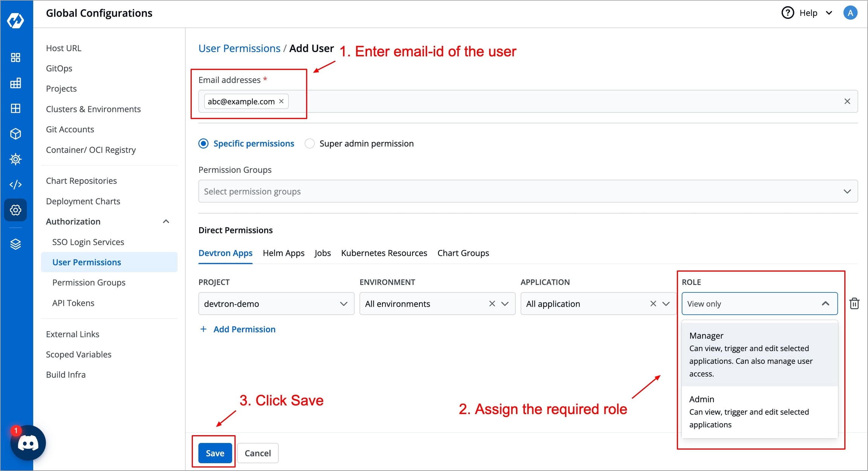868x471 pixels.
Task: Open Deployment Charts configuration
Action: (x=83, y=201)
